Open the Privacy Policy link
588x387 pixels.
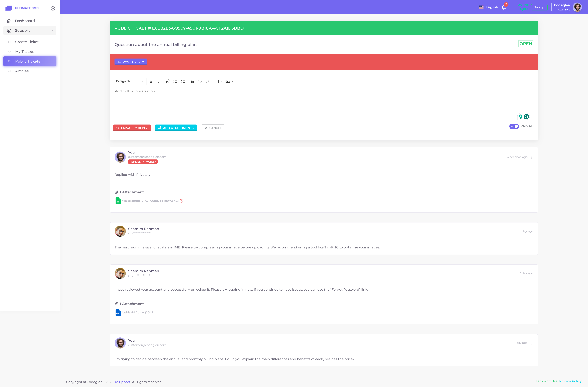point(570,381)
